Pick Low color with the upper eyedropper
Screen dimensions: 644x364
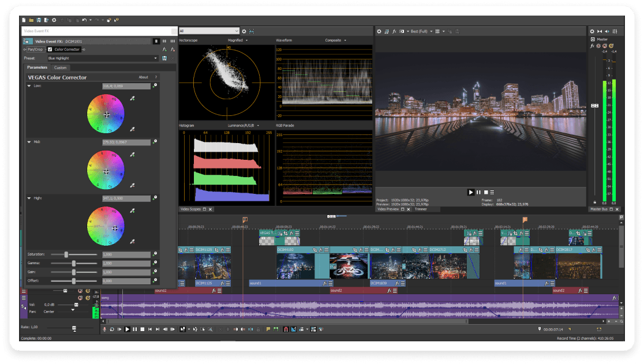click(x=133, y=99)
